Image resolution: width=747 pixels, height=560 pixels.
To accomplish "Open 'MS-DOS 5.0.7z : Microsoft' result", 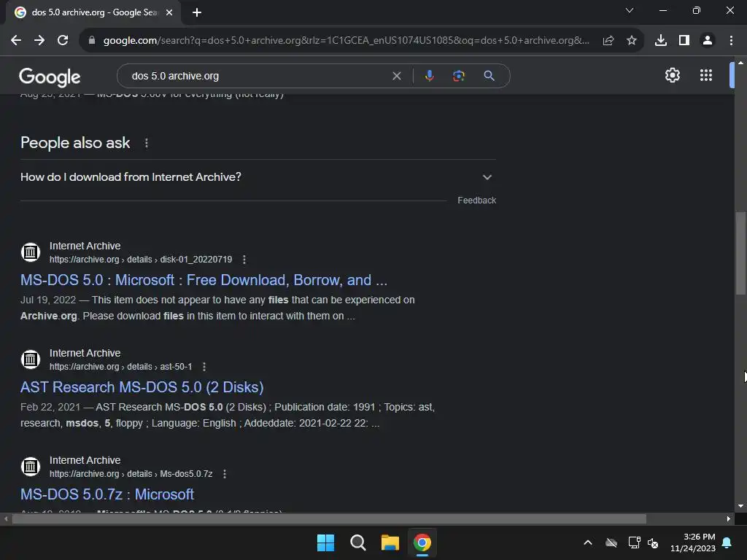I will point(107,494).
